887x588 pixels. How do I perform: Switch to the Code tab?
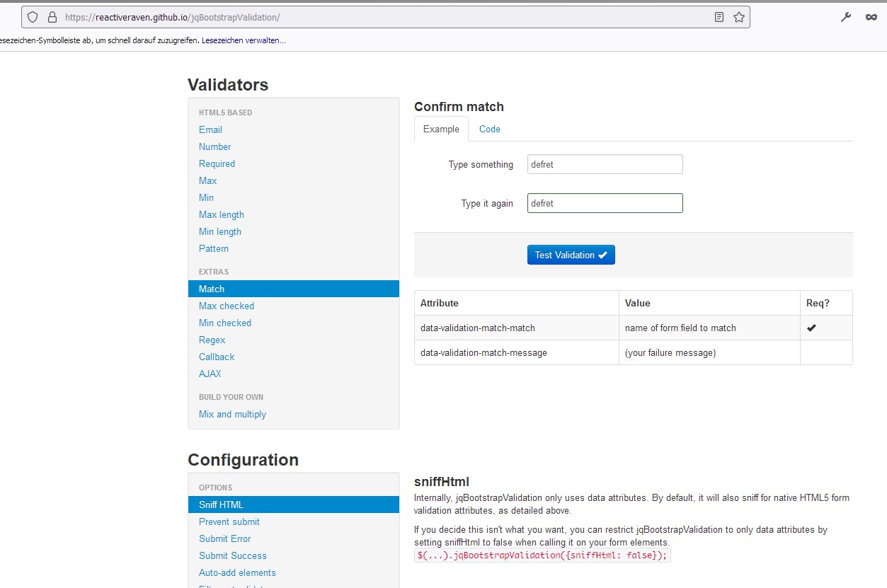(489, 129)
